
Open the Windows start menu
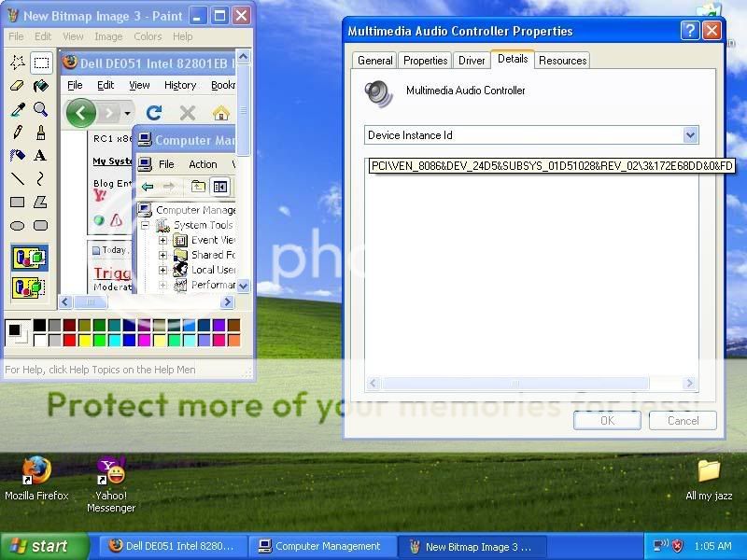click(x=38, y=546)
